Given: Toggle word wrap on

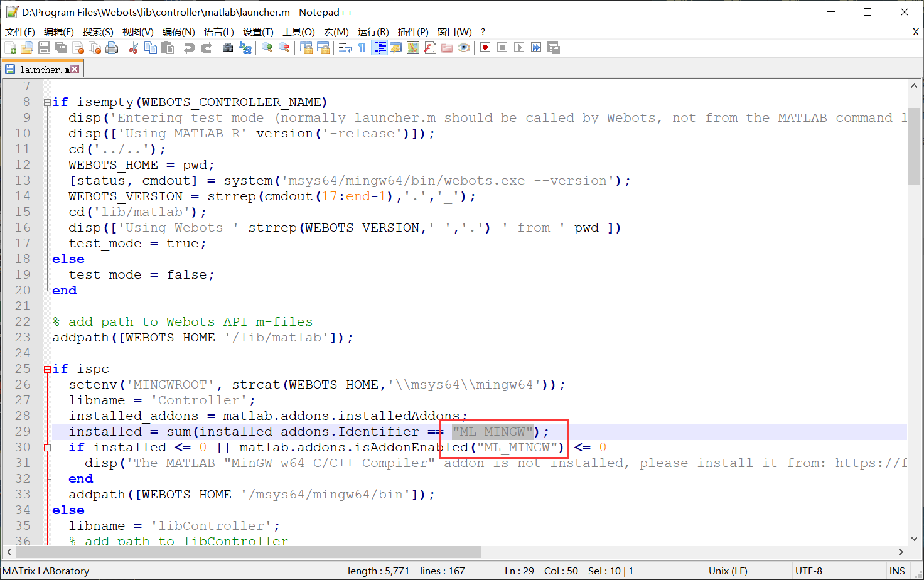Looking at the screenshot, I should tap(346, 47).
